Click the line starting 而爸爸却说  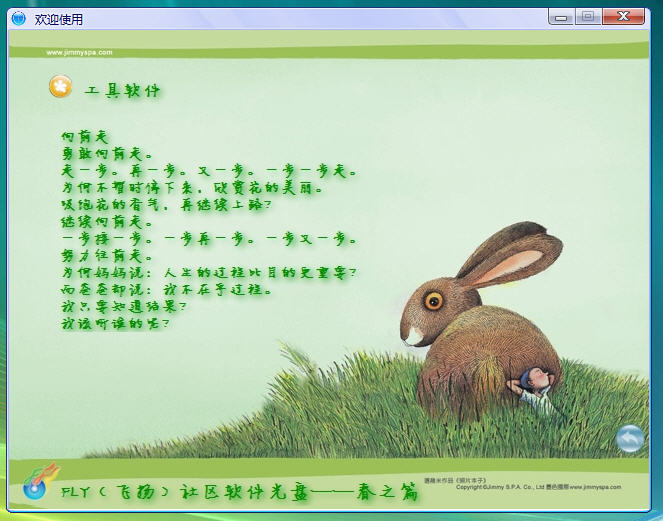click(x=167, y=290)
